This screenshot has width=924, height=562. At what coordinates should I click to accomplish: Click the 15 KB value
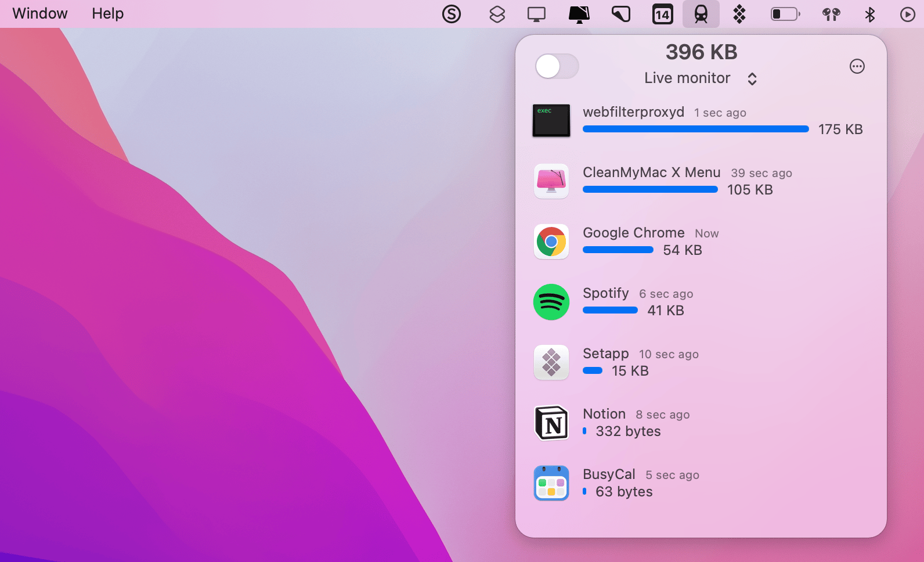630,371
